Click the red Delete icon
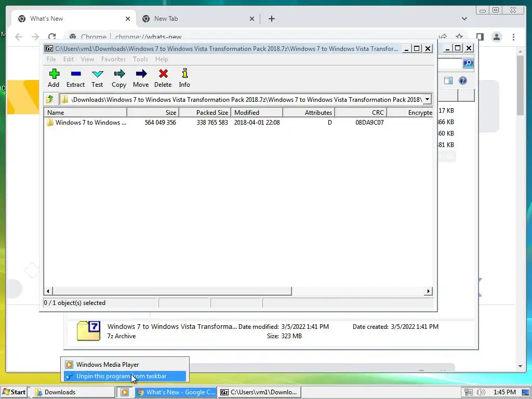Image resolution: width=532 pixels, height=399 pixels. pos(163,78)
